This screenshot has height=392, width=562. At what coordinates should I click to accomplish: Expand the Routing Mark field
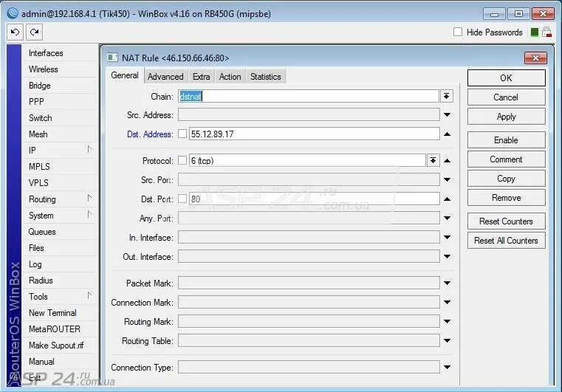coord(447,321)
